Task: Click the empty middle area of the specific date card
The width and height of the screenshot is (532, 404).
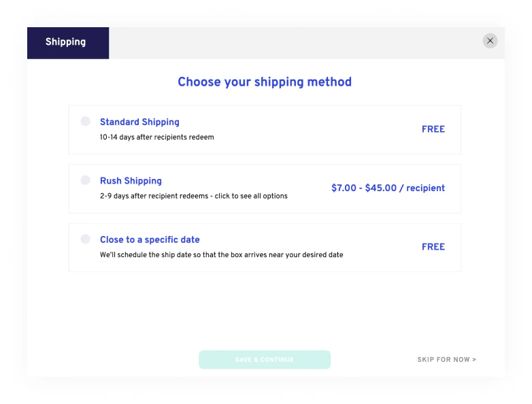Action: pos(380,248)
